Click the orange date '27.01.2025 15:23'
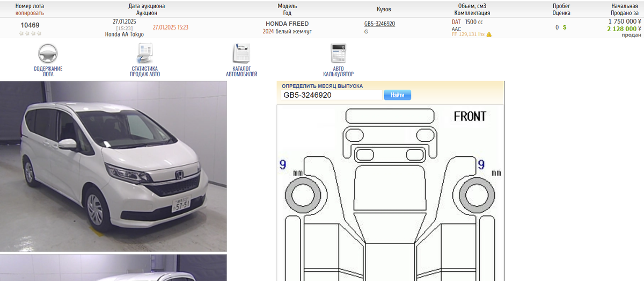The width and height of the screenshot is (644, 281). click(x=171, y=27)
